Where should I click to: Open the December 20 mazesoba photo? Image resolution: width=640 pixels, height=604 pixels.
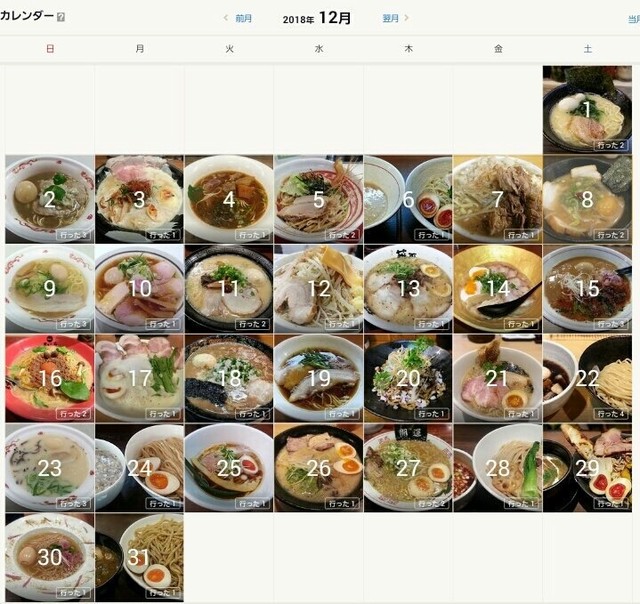[408, 378]
